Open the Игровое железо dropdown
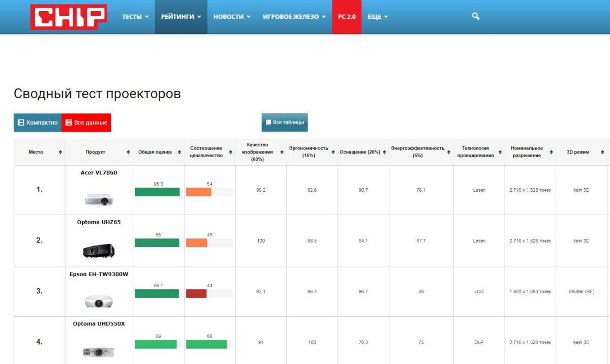 pos(294,17)
